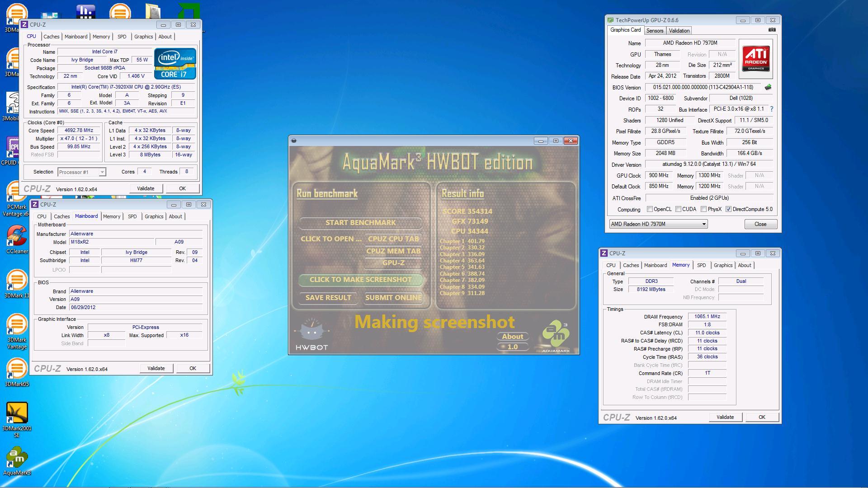
Task: Click the version 1.0 label in AquaMark
Action: click(512, 347)
